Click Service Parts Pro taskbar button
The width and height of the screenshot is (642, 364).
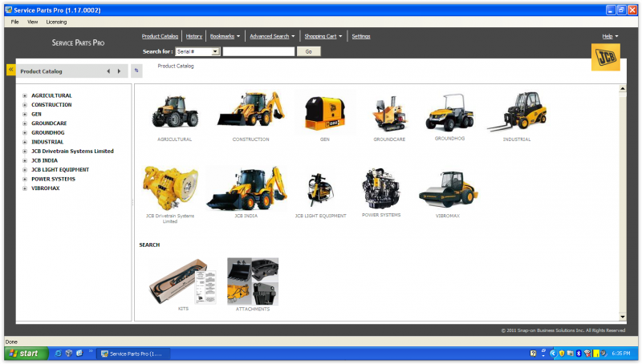(x=133, y=354)
